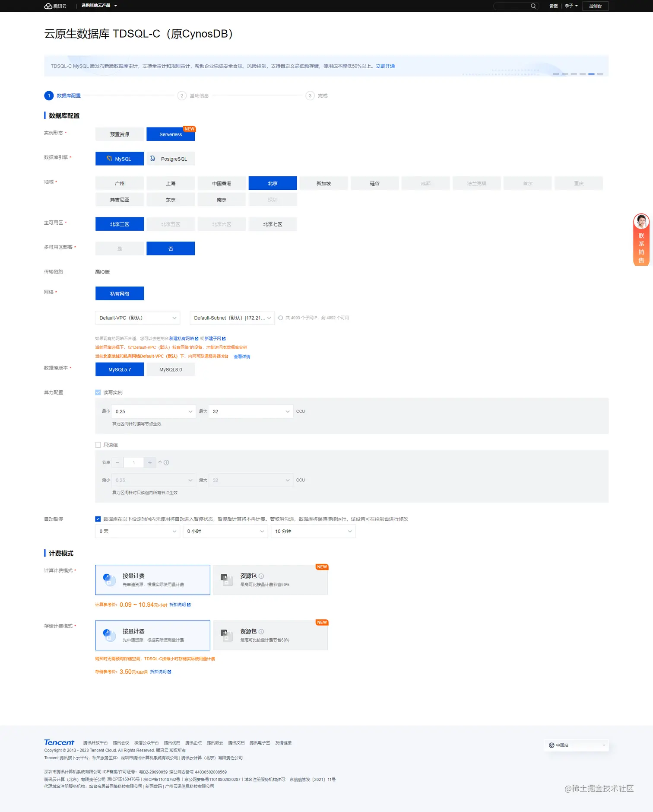Click the search magnifier icon in header
The width and height of the screenshot is (653, 812).
tap(533, 6)
